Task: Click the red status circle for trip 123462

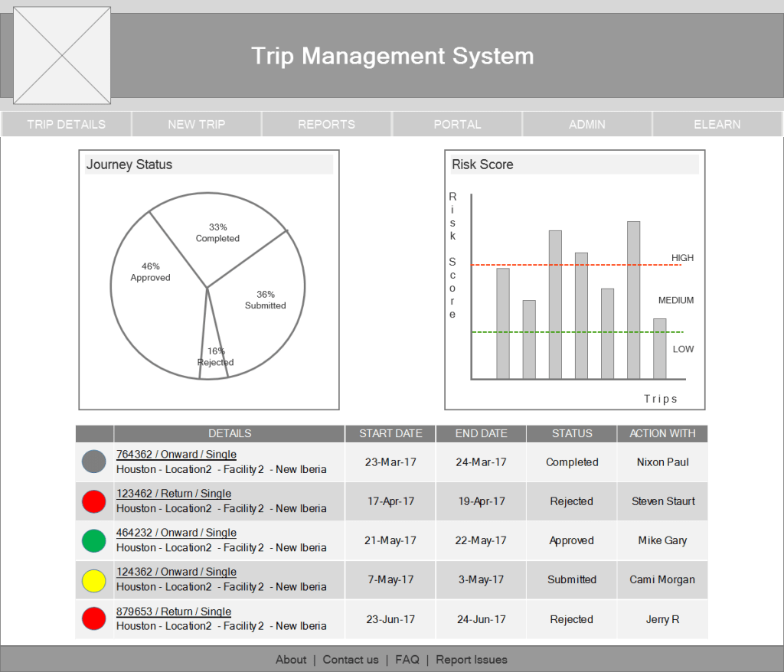Action: (x=93, y=501)
